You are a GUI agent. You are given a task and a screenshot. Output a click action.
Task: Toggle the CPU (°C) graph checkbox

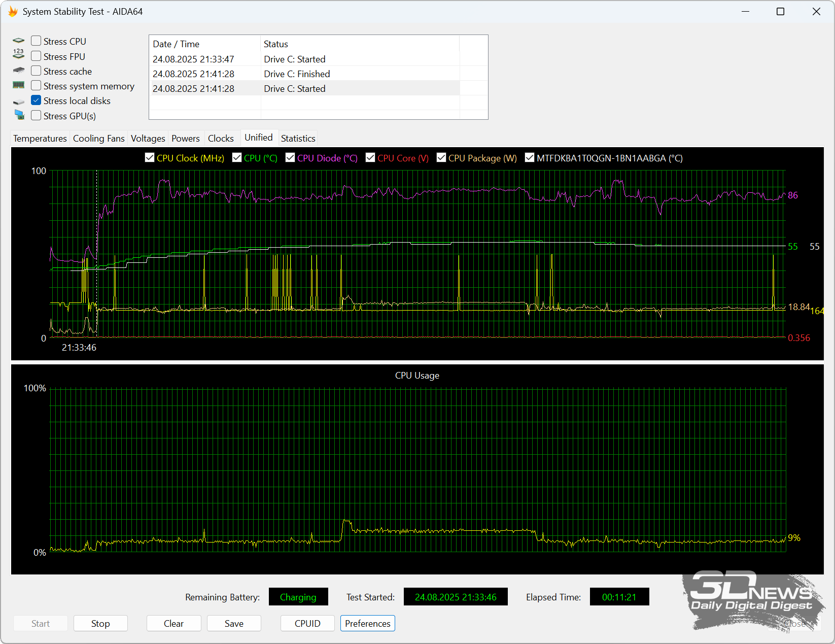click(237, 157)
